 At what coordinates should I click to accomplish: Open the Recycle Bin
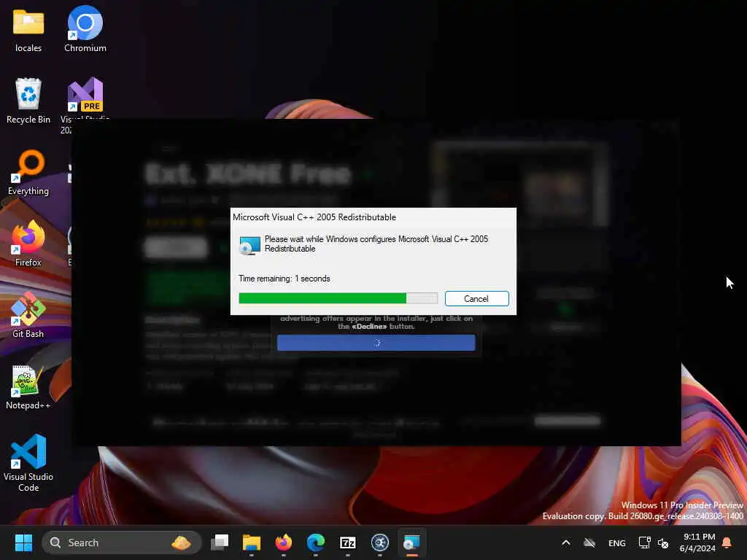click(x=28, y=101)
